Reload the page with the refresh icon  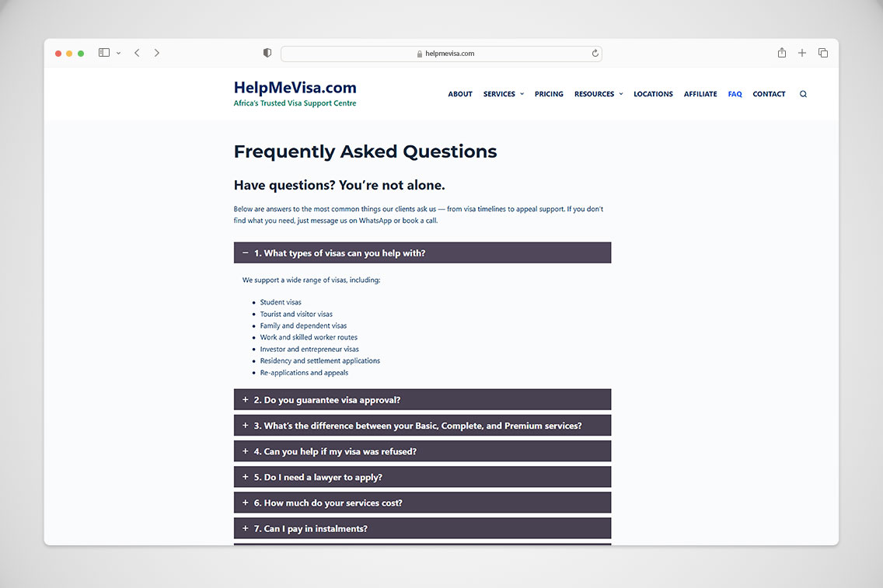[x=595, y=54]
